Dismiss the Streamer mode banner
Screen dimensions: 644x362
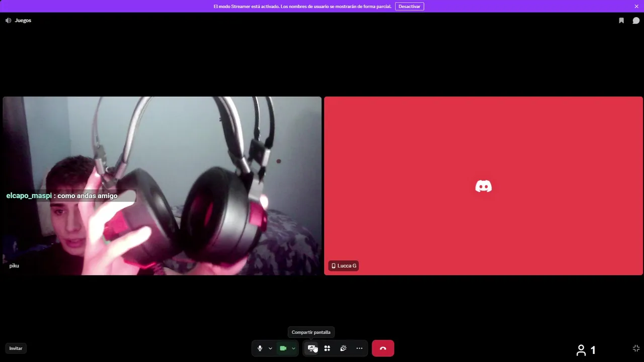(636, 7)
